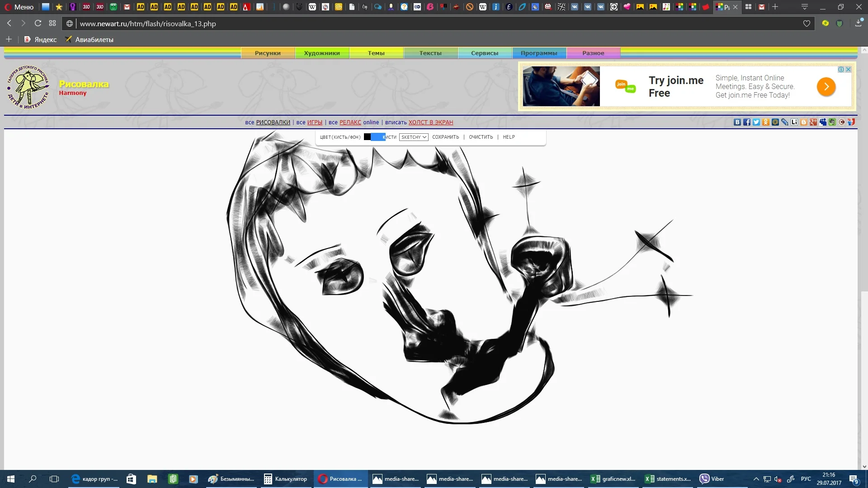Screen dimensions: 868x488
Task: Share via the Facebook icon
Action: [747, 122]
